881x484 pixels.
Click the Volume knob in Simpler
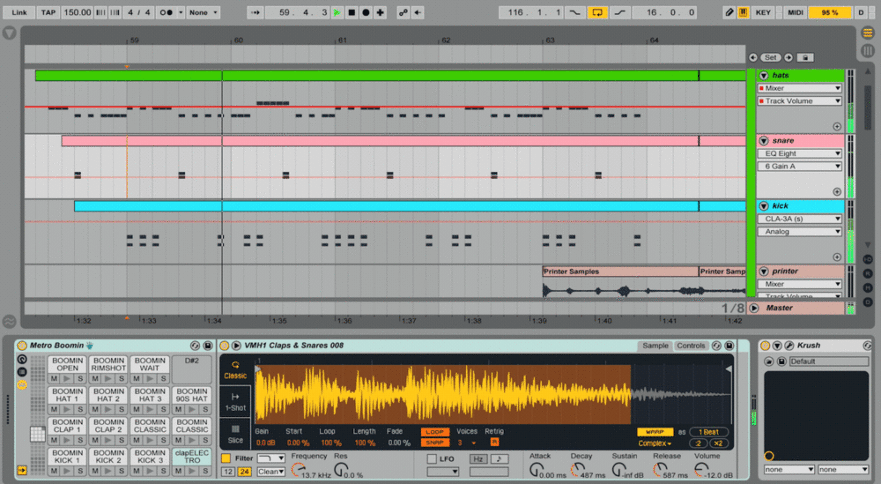click(x=701, y=469)
